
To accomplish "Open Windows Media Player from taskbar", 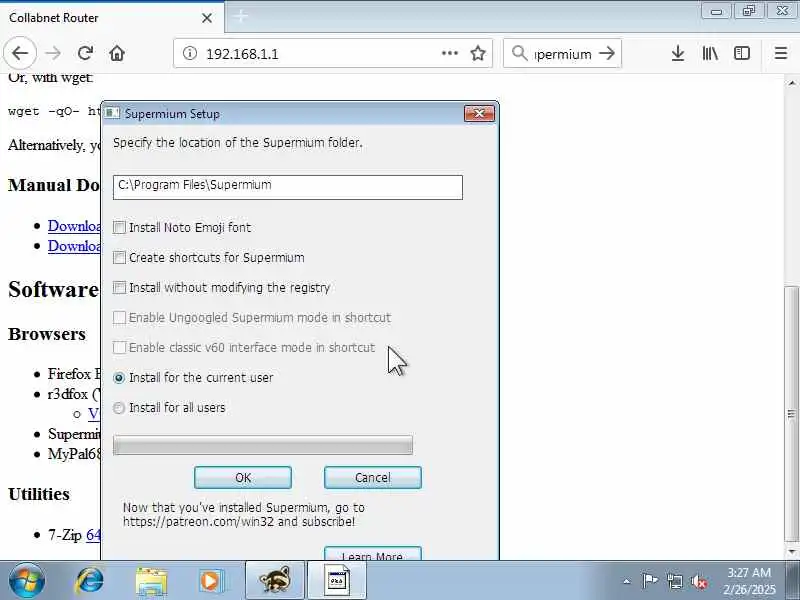I will [210, 581].
